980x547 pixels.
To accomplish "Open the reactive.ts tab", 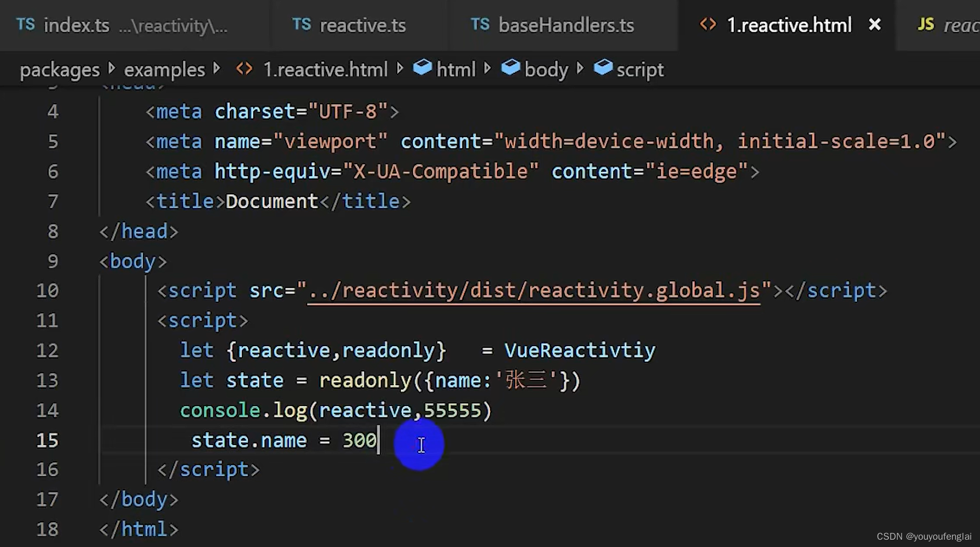I will click(359, 25).
